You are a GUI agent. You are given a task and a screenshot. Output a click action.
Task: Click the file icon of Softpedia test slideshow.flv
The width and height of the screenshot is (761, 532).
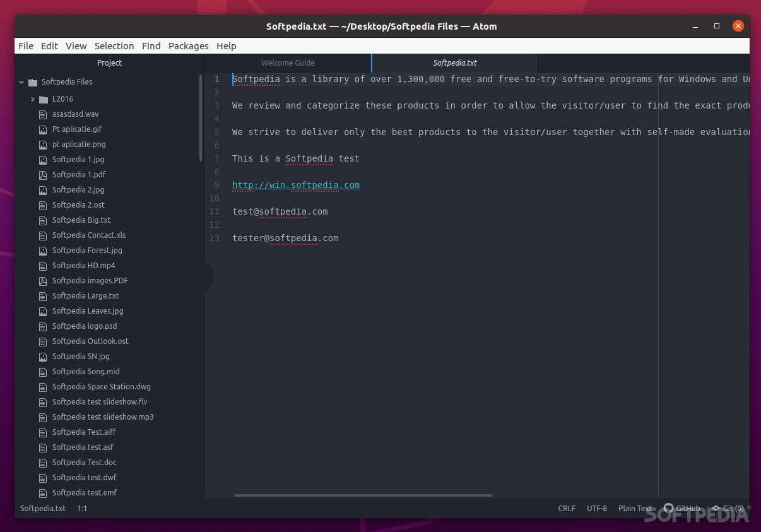[x=43, y=402]
